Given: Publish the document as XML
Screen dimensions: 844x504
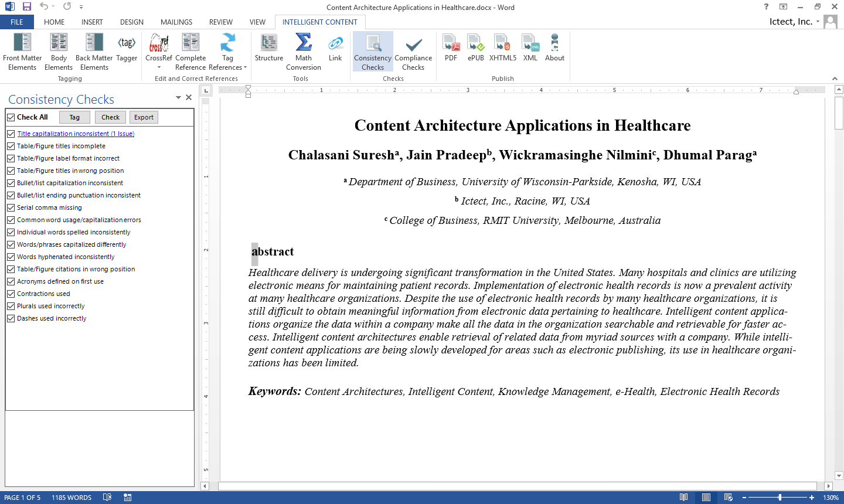Looking at the screenshot, I should (530, 48).
